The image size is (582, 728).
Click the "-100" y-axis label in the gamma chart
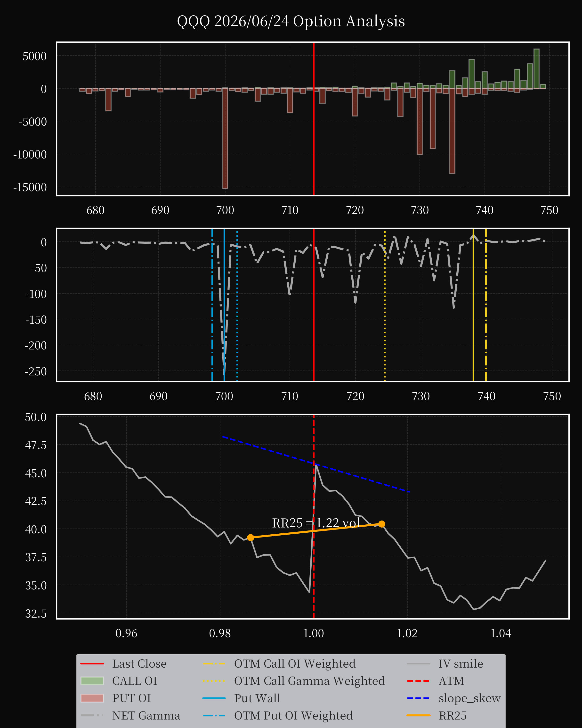(36, 294)
